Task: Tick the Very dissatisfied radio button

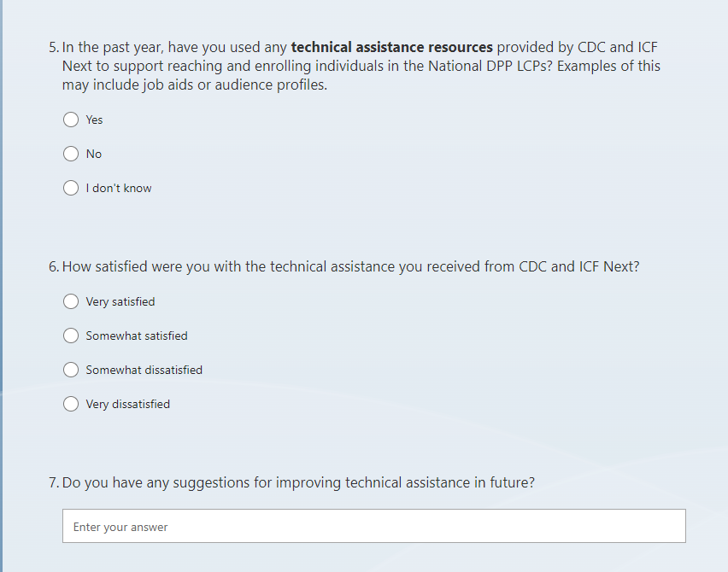Action: pos(71,404)
